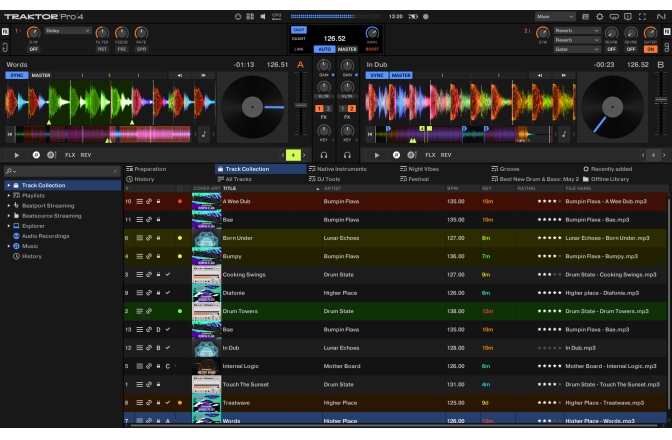The width and height of the screenshot is (672, 440).
Task: Click the Deck B cue button beside play
Action: [396, 155]
